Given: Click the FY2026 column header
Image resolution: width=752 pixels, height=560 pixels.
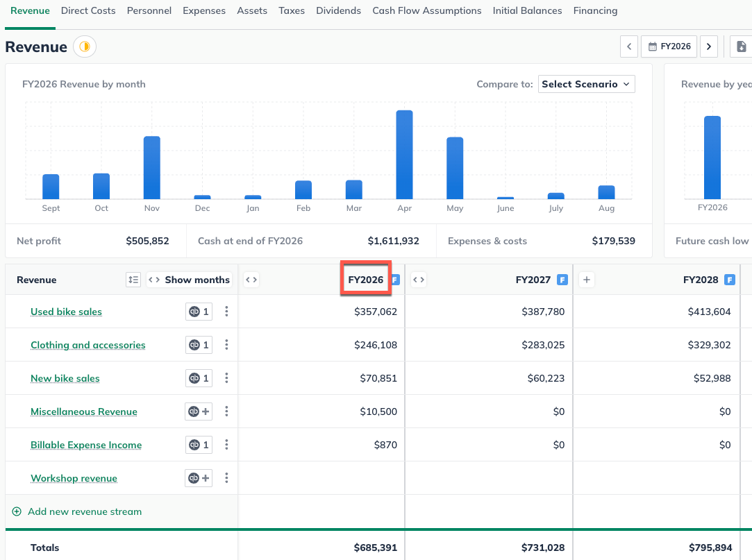Looking at the screenshot, I should 365,280.
